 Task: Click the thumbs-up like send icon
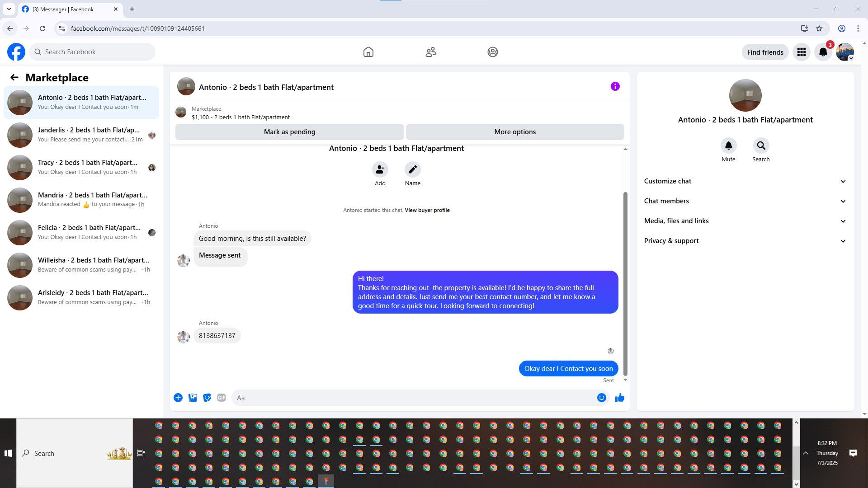pos(619,398)
